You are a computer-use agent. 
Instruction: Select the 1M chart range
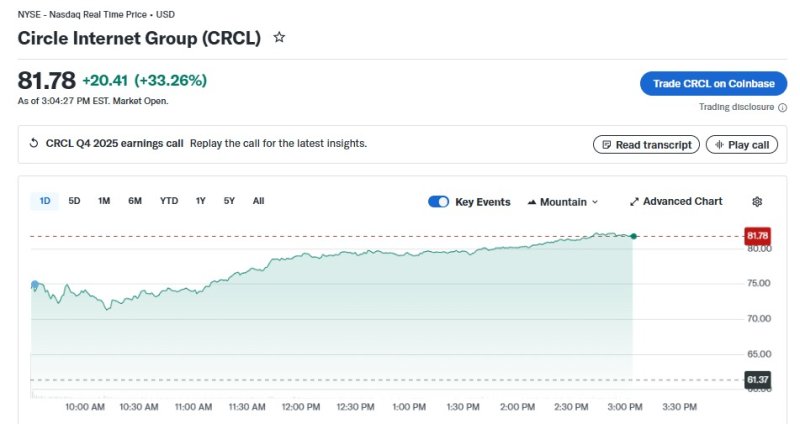(104, 201)
